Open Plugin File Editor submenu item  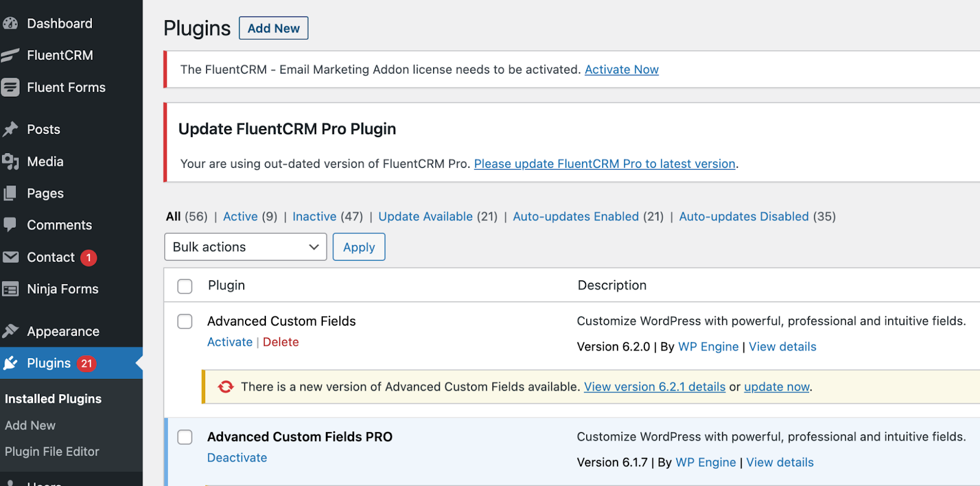(x=52, y=452)
